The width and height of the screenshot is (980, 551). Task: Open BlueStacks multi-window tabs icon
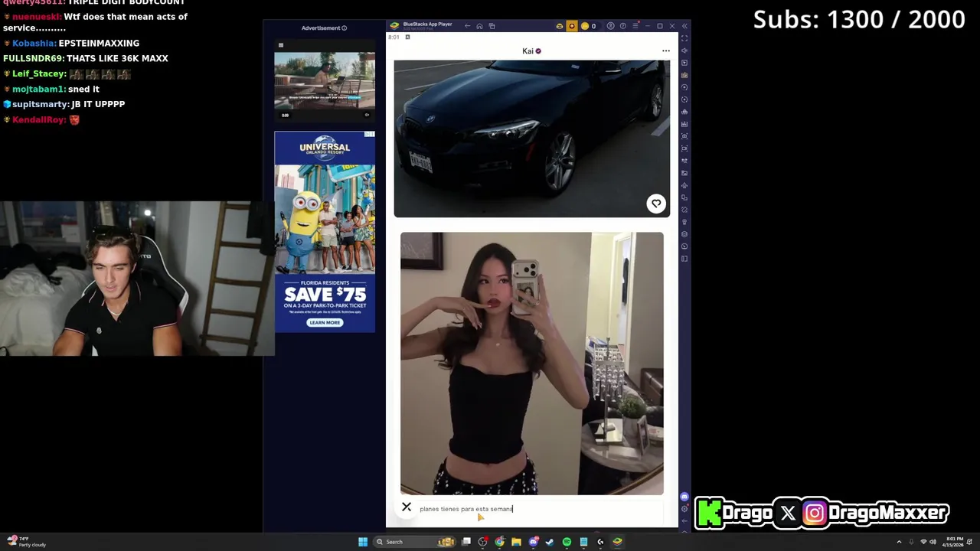point(492,26)
